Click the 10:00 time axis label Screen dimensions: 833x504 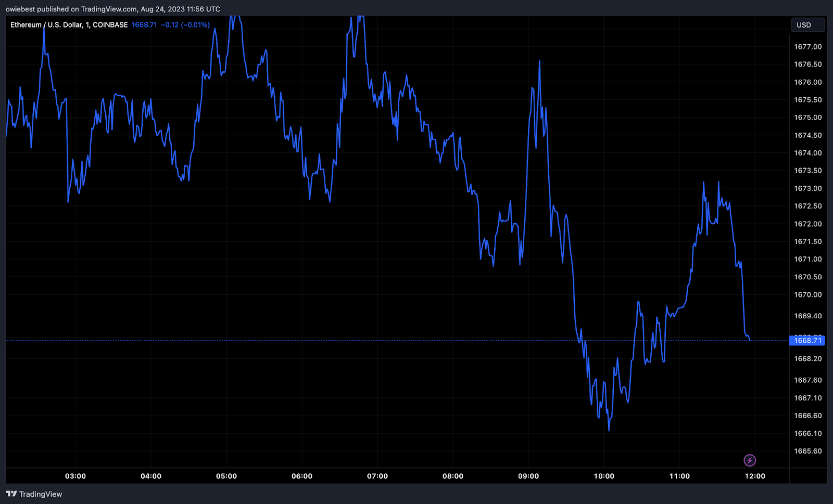point(604,476)
